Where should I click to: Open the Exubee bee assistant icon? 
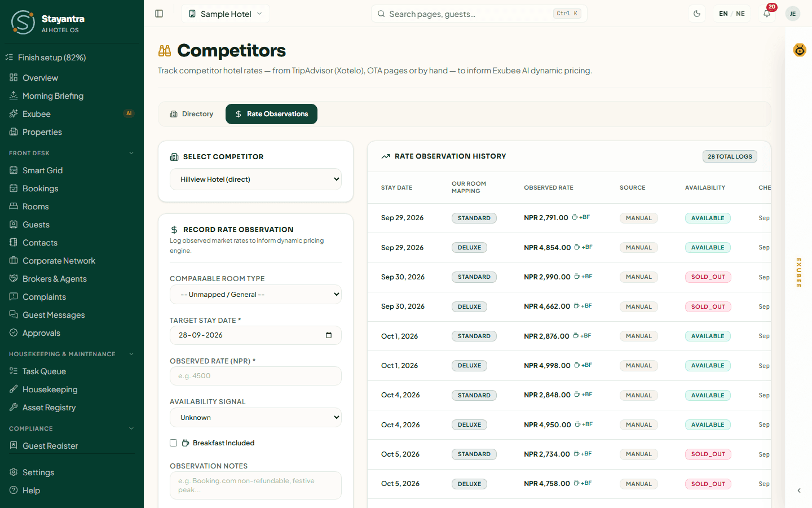800,50
